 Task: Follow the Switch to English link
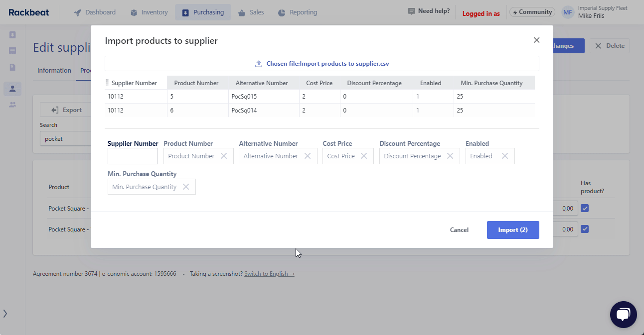[269, 274]
